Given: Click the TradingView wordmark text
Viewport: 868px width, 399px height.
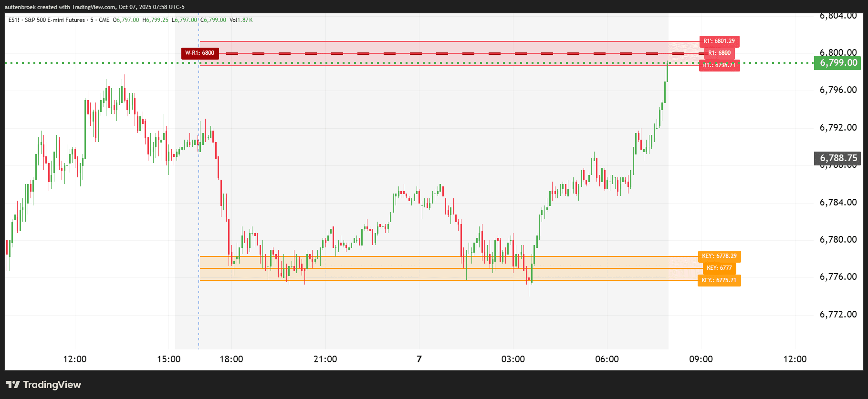Looking at the screenshot, I should (x=52, y=385).
